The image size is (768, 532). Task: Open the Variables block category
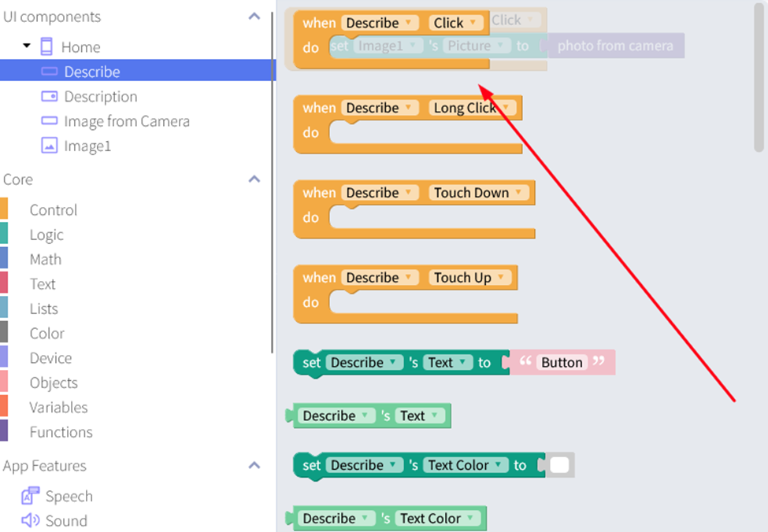coord(59,407)
